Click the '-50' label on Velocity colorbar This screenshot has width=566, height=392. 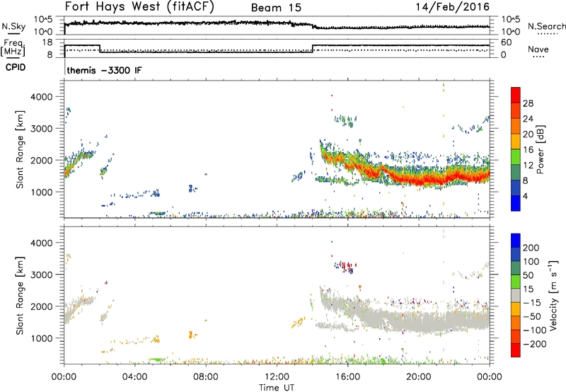coord(532,316)
